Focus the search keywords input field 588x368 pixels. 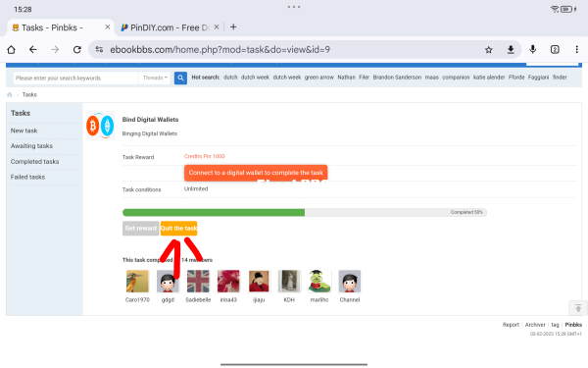(76, 78)
